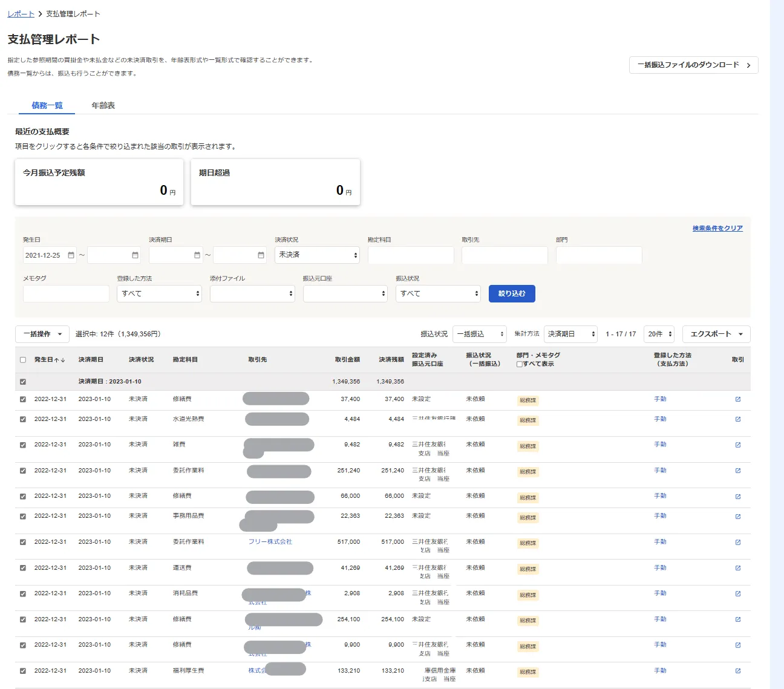
Task: Open calendar icon for 決済期日 end date
Action: point(261,255)
